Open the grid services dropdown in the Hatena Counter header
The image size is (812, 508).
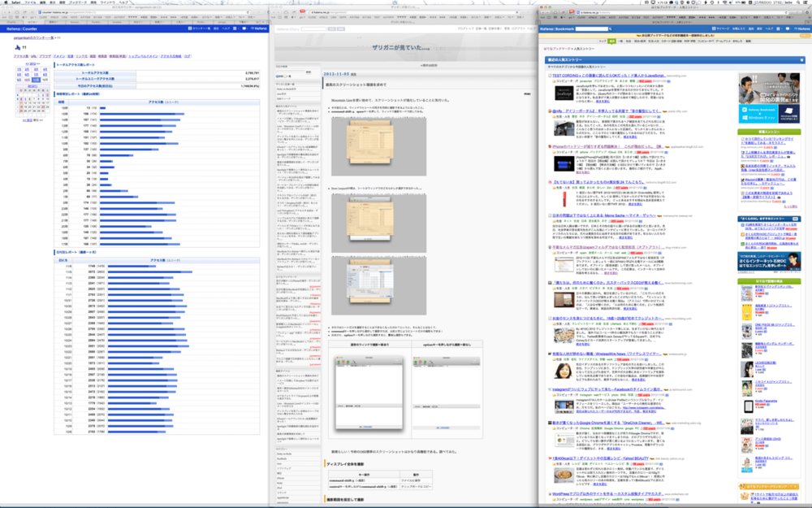coord(235,28)
